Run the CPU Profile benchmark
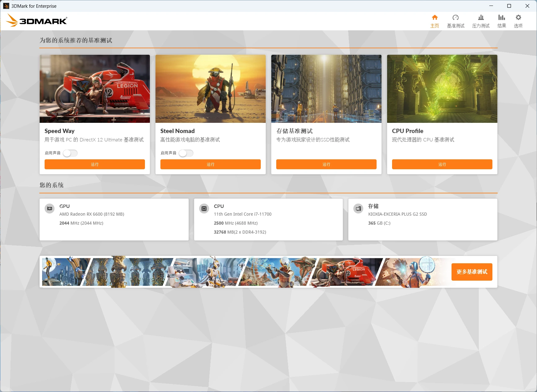Viewport: 537px width, 392px height. point(442,164)
